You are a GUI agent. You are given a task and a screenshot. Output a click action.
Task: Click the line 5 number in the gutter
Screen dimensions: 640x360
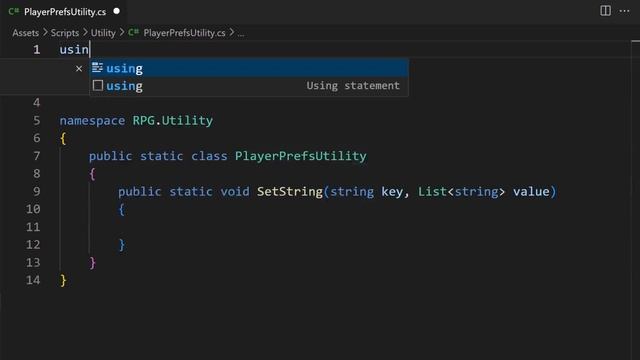point(37,120)
